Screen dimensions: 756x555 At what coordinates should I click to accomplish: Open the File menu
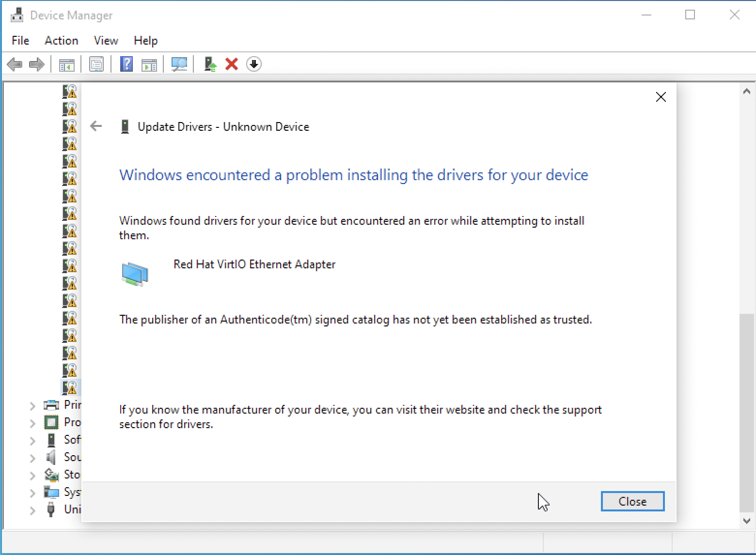(20, 40)
